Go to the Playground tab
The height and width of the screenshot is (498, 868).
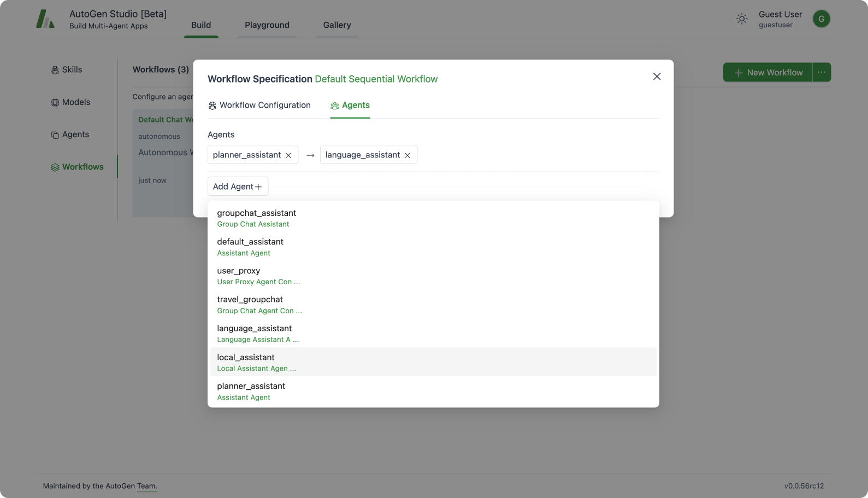[267, 25]
